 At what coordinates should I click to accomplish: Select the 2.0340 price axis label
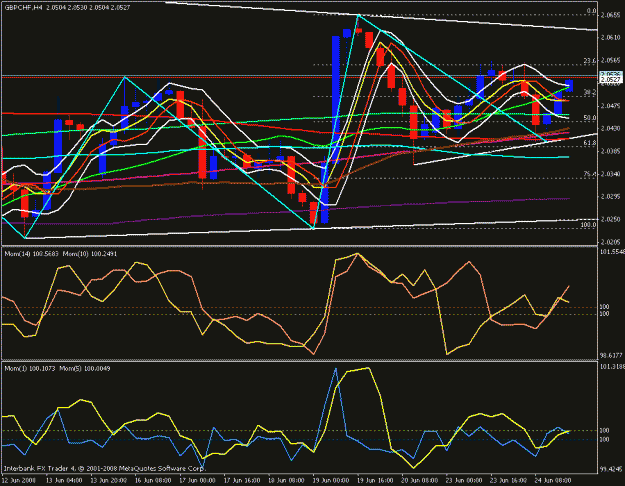(x=611, y=174)
